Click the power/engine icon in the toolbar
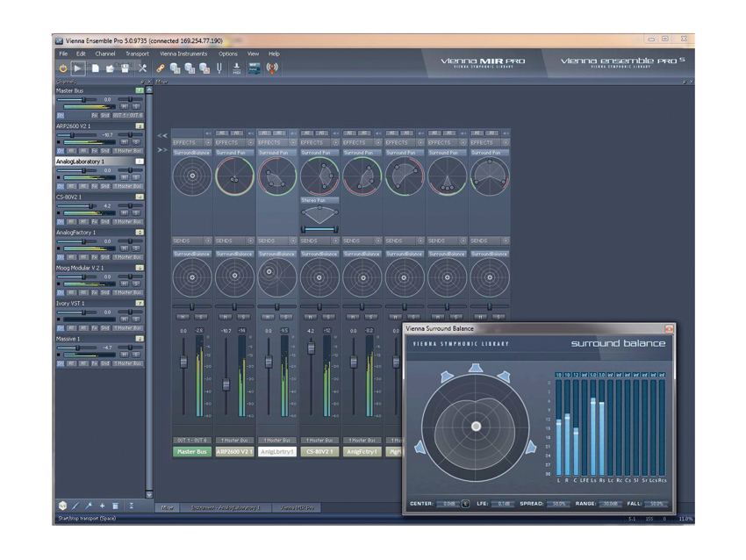Screen dimensions: 746x560 (63, 68)
